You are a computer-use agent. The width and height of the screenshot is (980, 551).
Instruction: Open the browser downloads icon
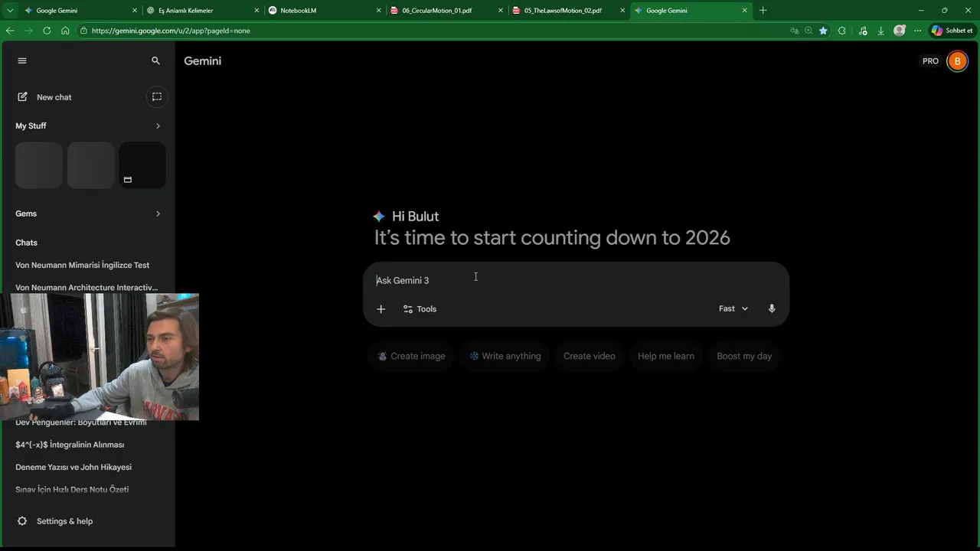[x=881, y=31]
